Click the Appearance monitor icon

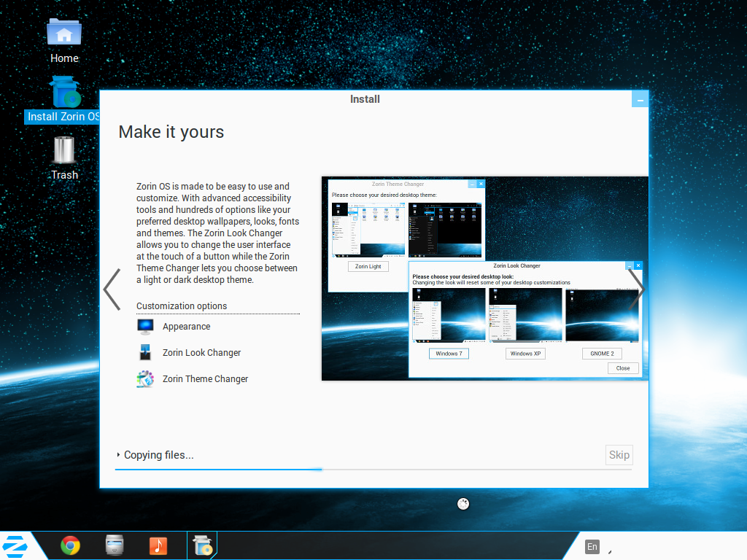pyautogui.click(x=145, y=327)
